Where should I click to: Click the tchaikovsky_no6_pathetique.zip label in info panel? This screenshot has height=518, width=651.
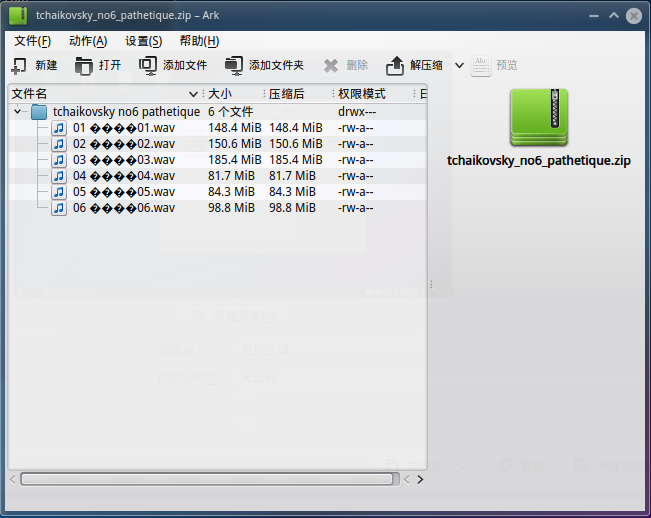point(539,161)
